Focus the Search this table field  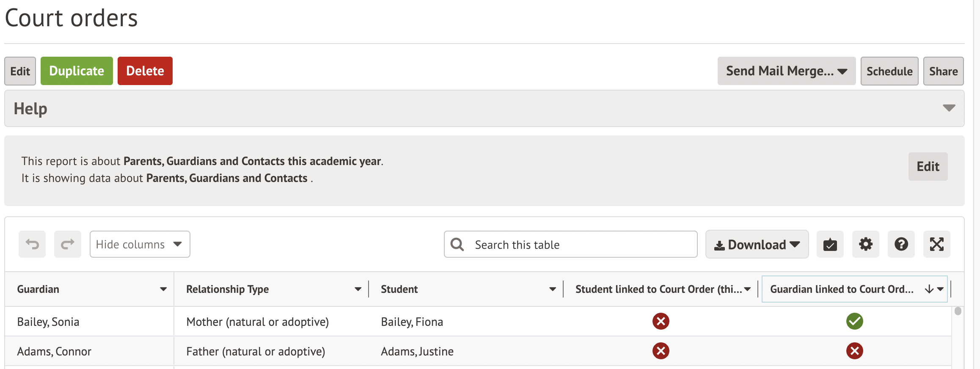(580, 245)
